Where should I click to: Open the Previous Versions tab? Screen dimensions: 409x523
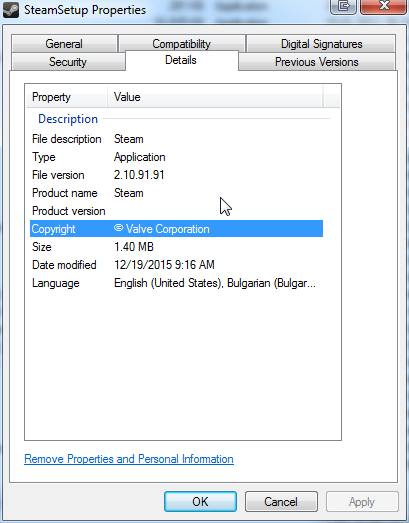(317, 62)
